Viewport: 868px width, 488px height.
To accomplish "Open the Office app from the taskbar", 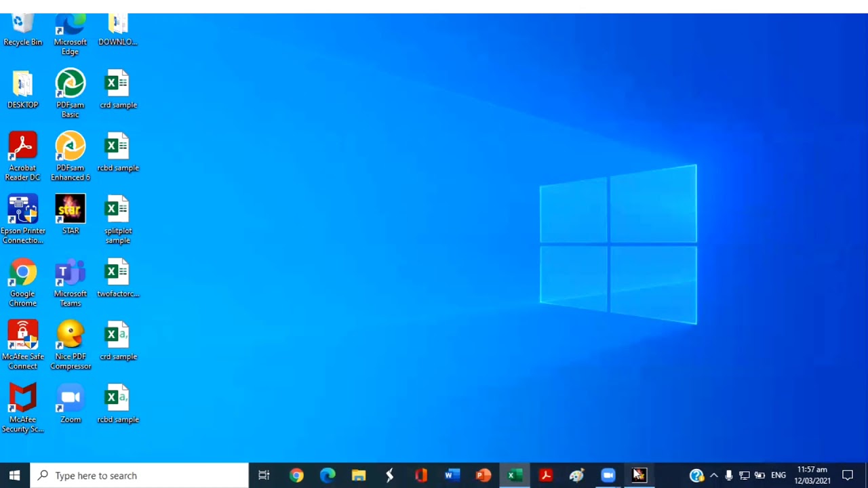I will tap(421, 475).
